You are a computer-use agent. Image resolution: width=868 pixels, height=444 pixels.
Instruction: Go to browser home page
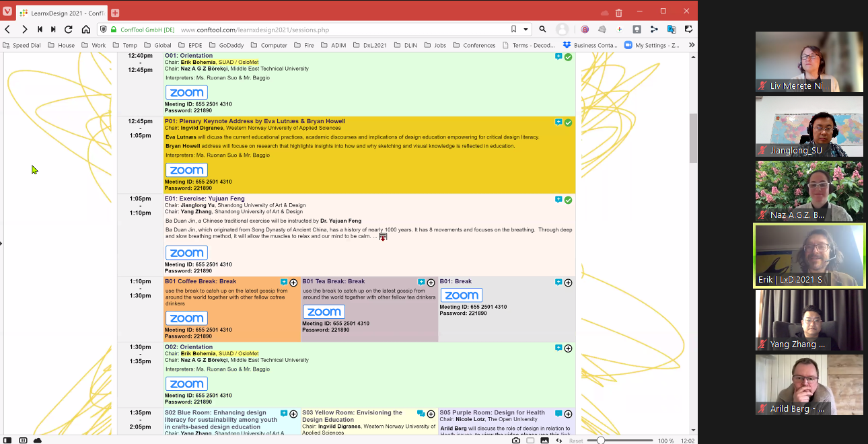(86, 30)
